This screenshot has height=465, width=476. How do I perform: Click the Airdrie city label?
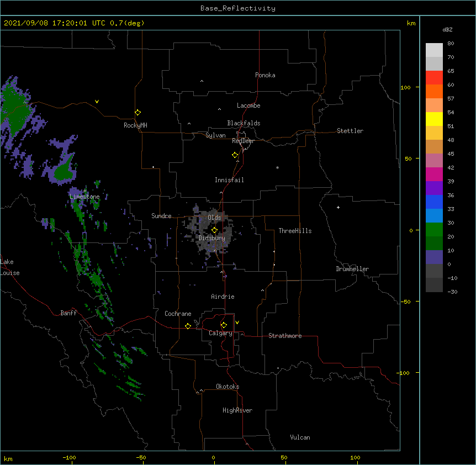[223, 297]
